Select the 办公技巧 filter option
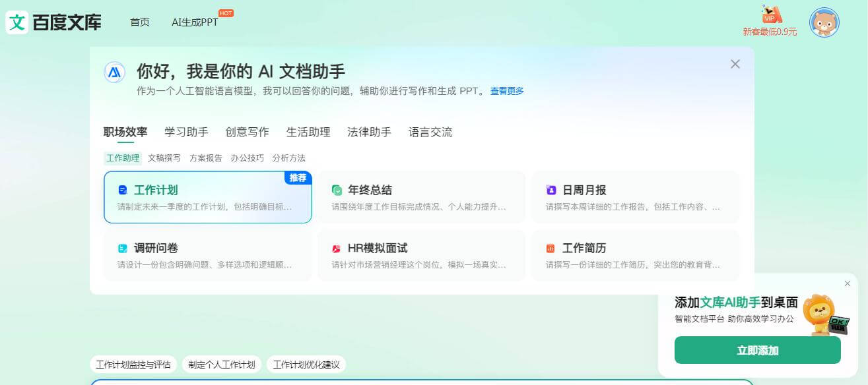The width and height of the screenshot is (868, 385). click(x=248, y=158)
